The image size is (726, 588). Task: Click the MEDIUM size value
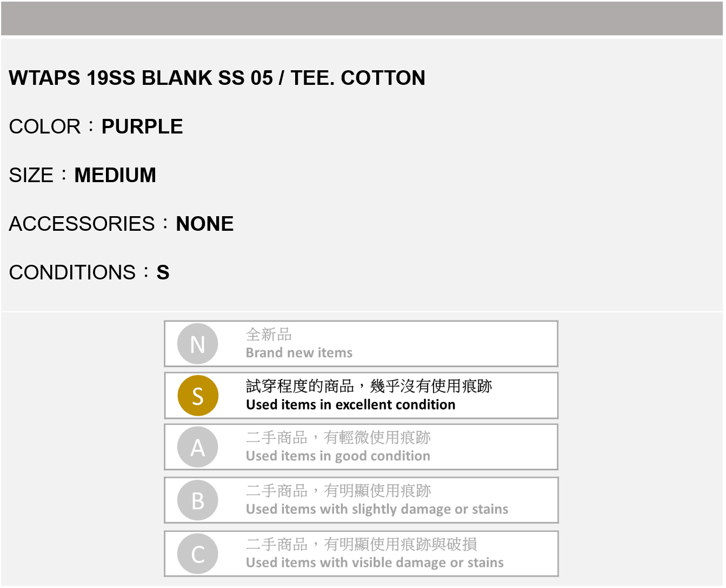point(115,175)
